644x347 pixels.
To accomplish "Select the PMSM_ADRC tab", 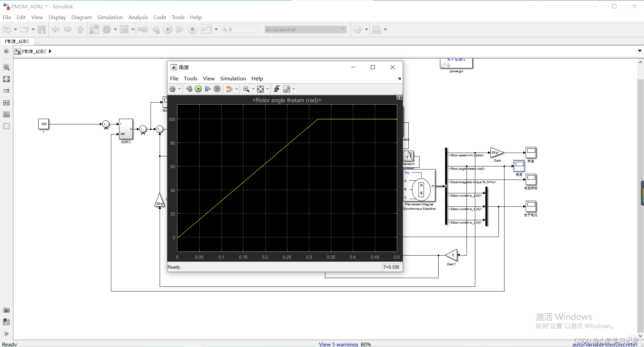I will point(17,41).
